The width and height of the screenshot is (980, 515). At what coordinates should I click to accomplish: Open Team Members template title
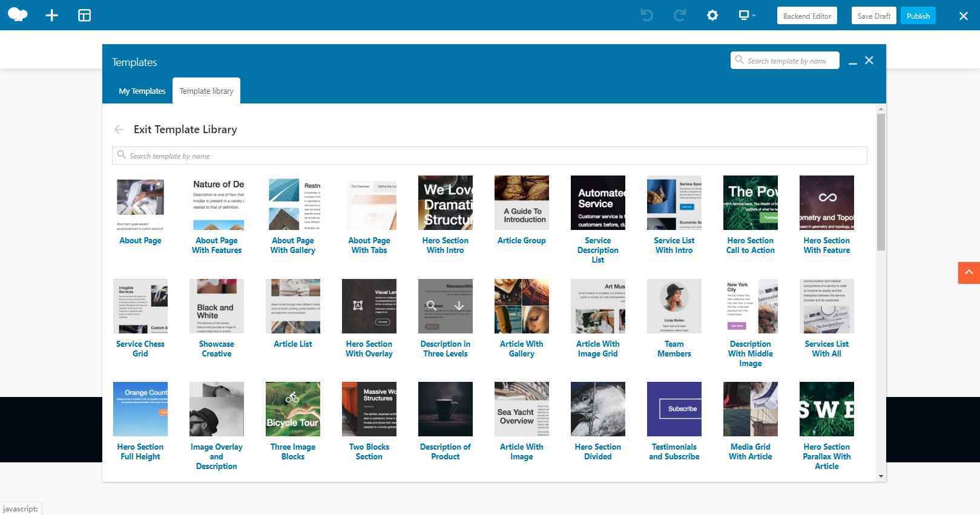[674, 349]
